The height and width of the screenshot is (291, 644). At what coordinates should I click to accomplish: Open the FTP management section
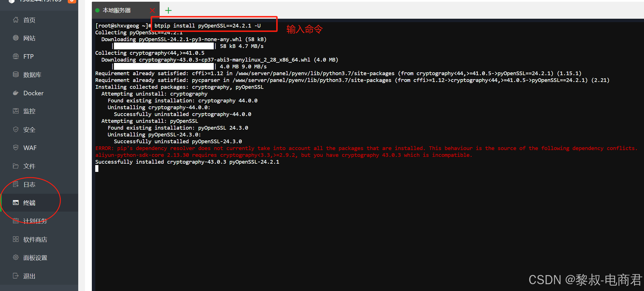28,56
